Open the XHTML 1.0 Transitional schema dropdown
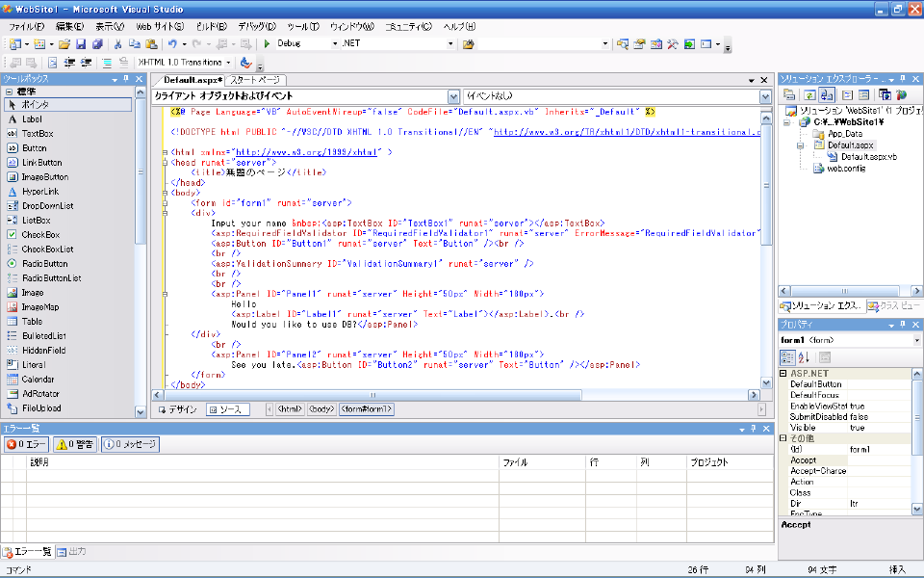924x578 pixels. (x=229, y=63)
